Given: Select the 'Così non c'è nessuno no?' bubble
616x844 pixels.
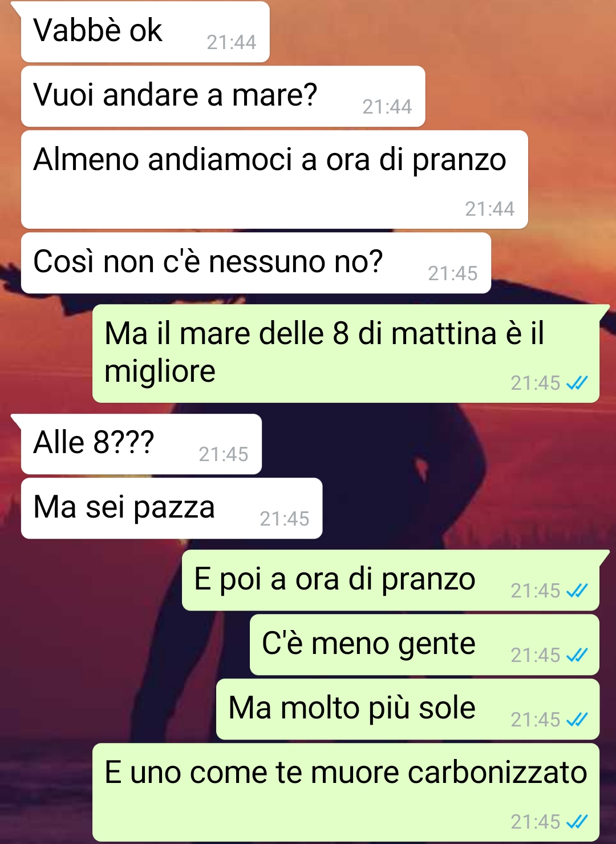Looking at the screenshot, I should coord(256,263).
